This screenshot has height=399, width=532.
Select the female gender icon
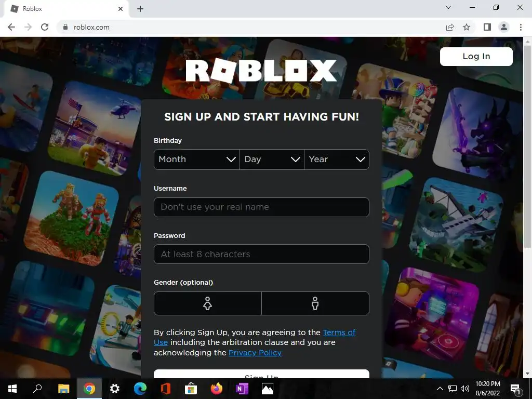(x=208, y=303)
